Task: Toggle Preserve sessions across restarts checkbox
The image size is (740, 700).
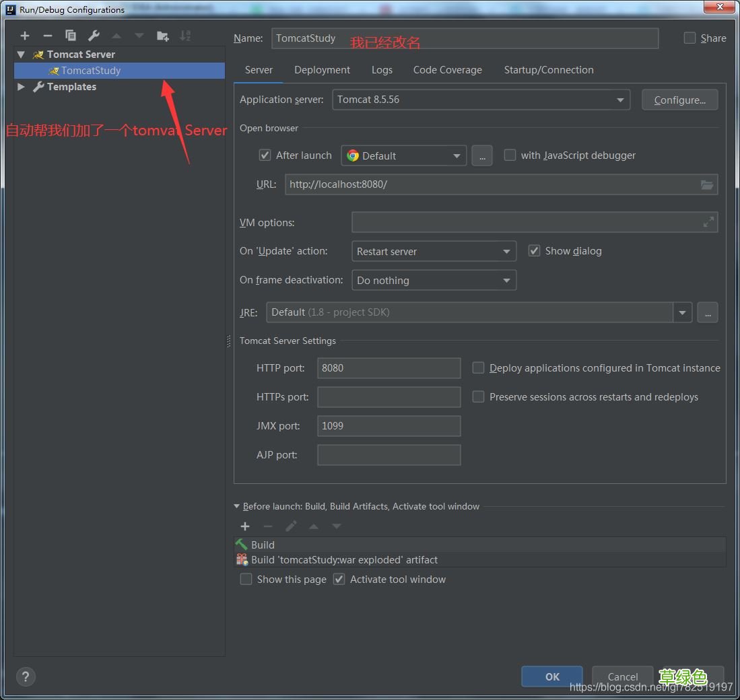Action: tap(478, 397)
